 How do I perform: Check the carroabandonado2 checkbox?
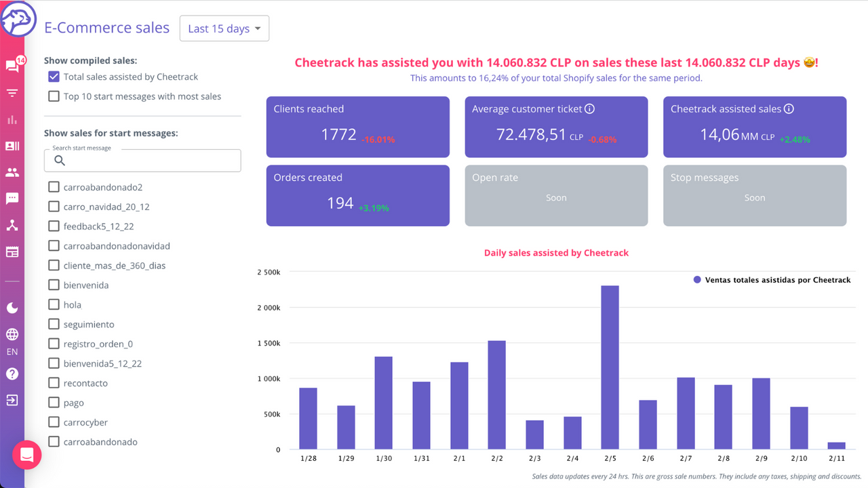point(54,187)
